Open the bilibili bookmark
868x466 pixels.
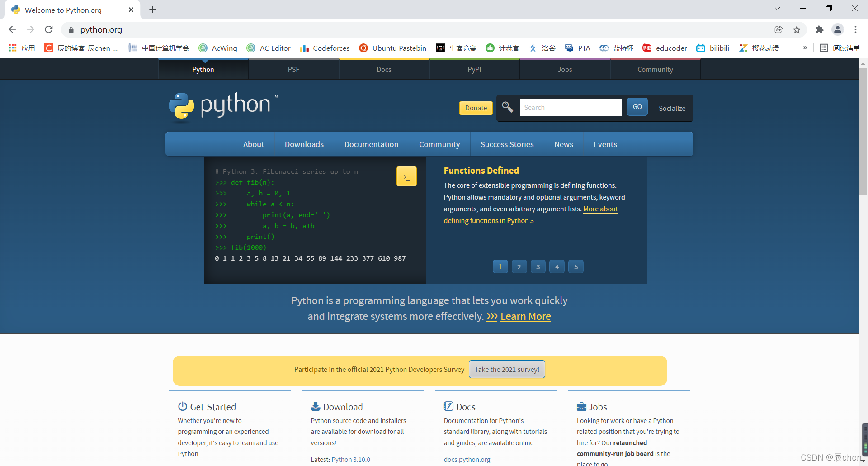tap(713, 48)
